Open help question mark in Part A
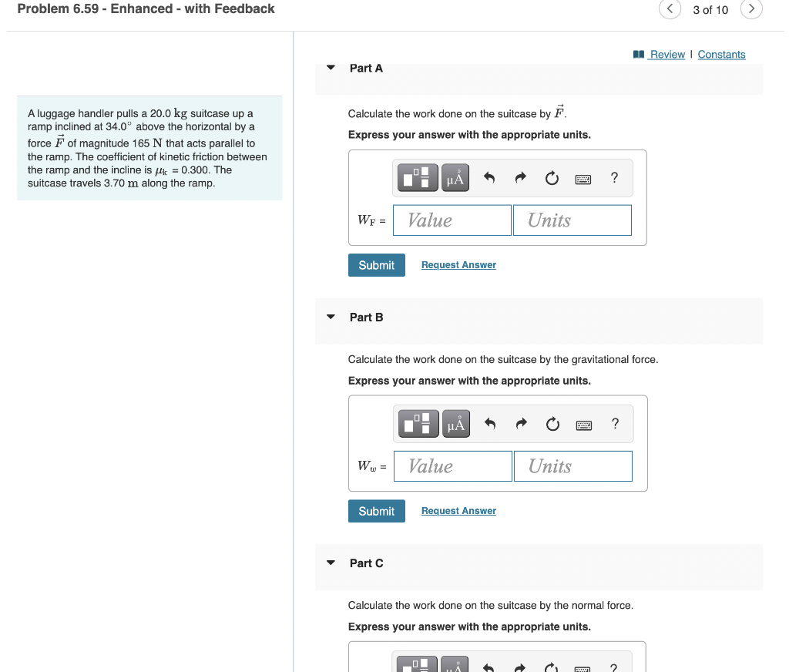Screen dimensions: 789x672 (614, 178)
